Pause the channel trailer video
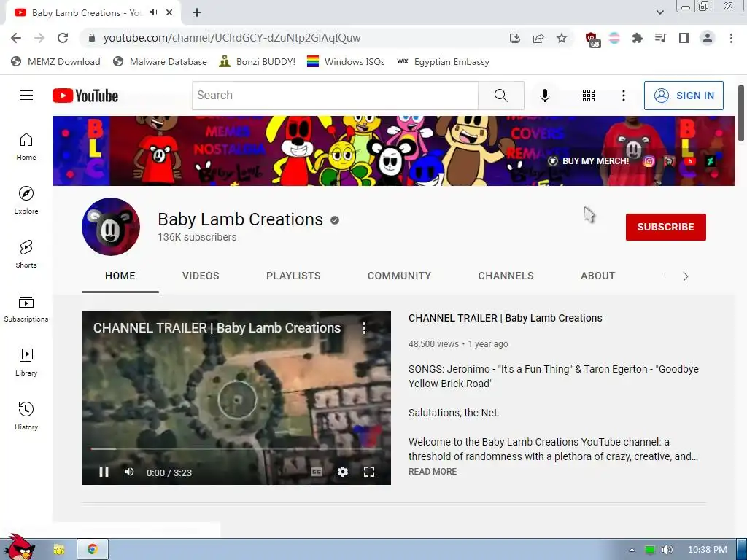The width and height of the screenshot is (747, 560). click(x=104, y=472)
